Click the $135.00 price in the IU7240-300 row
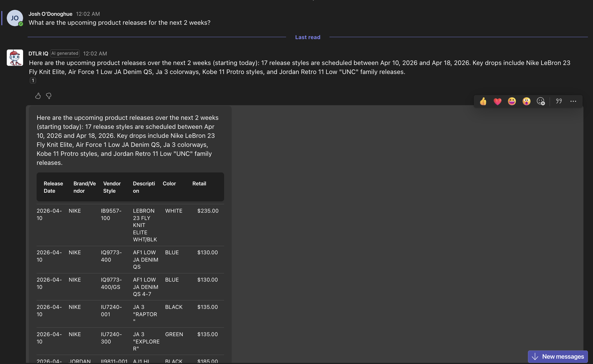This screenshot has width=593, height=364. pos(208,334)
